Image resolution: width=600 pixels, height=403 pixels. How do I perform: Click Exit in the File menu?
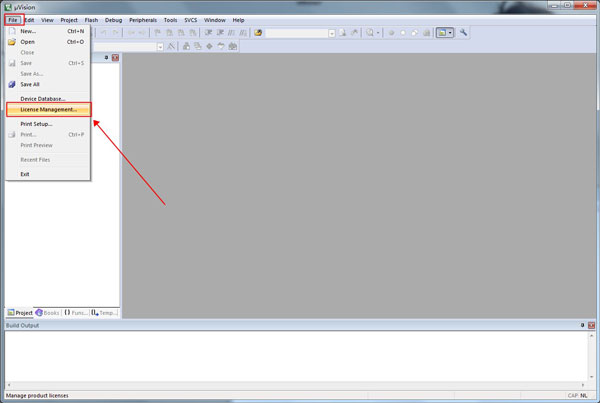pyautogui.click(x=25, y=174)
